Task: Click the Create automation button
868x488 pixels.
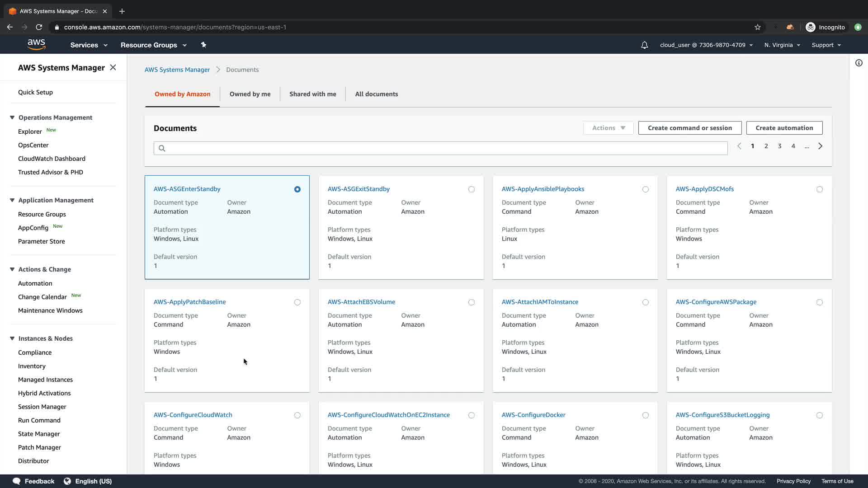Action: coord(784,128)
